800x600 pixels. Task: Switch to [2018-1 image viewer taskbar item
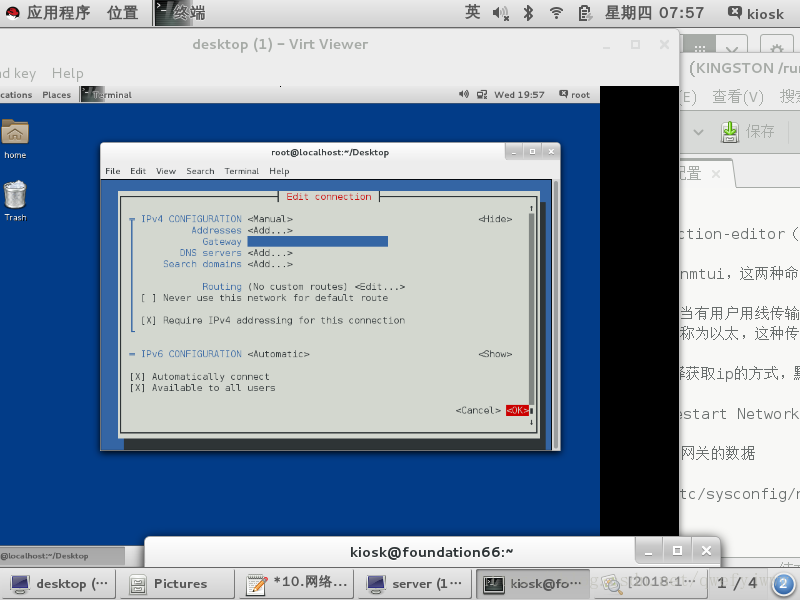pos(651,584)
